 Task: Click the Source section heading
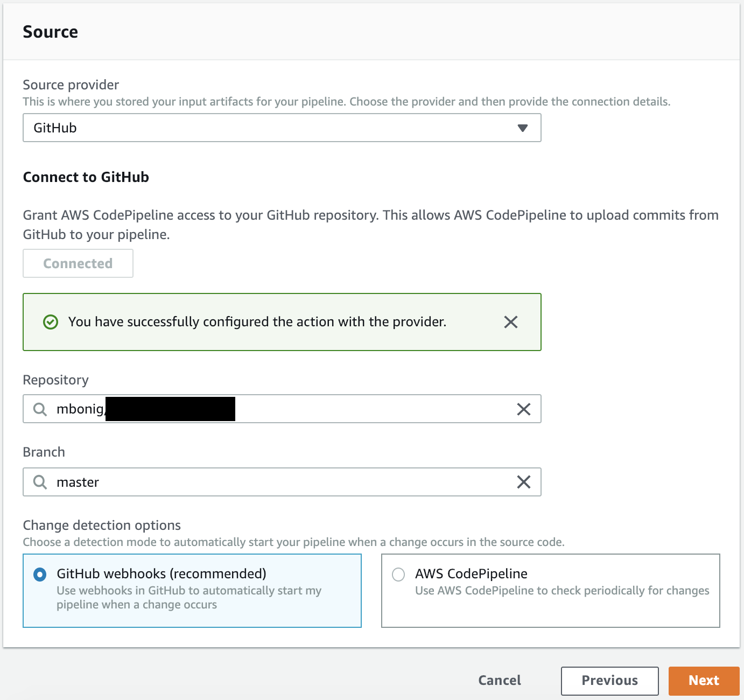[51, 32]
